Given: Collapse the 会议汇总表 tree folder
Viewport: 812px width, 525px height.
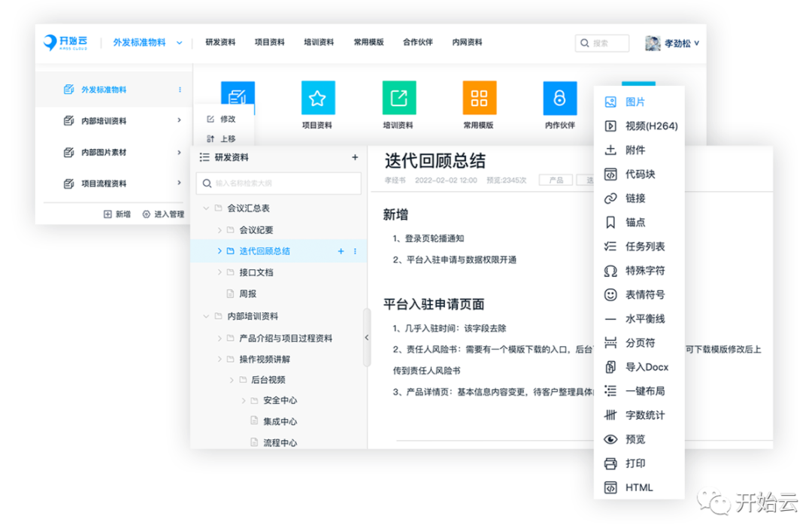Looking at the screenshot, I should (206, 208).
